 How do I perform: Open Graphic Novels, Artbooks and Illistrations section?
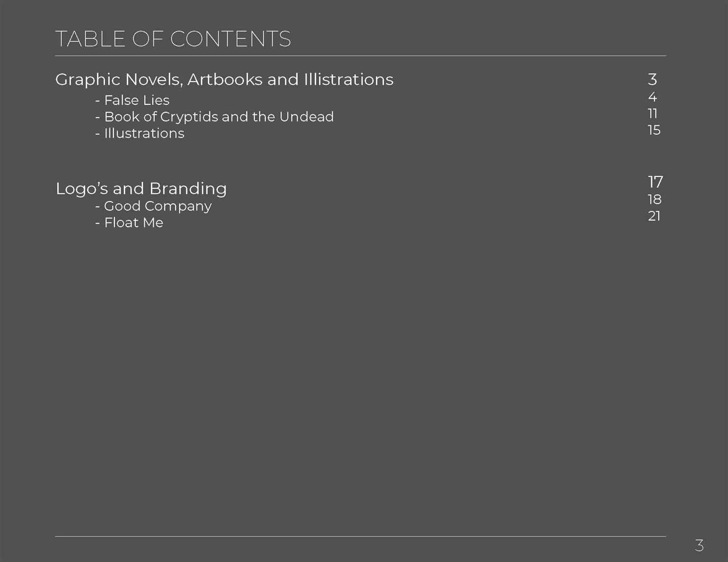pyautogui.click(x=224, y=80)
